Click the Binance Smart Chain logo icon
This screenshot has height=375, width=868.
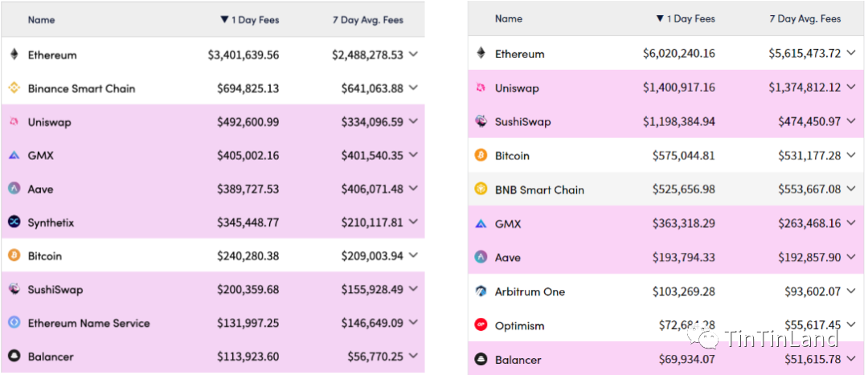[14, 88]
